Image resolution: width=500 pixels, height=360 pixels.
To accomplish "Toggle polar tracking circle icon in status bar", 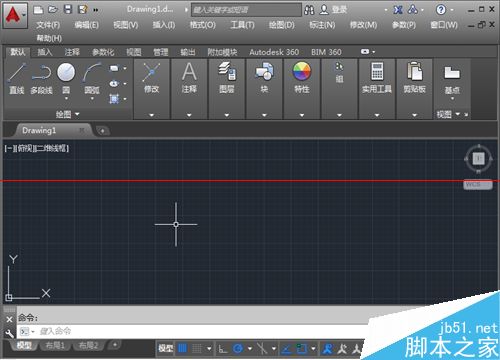I will point(238,349).
